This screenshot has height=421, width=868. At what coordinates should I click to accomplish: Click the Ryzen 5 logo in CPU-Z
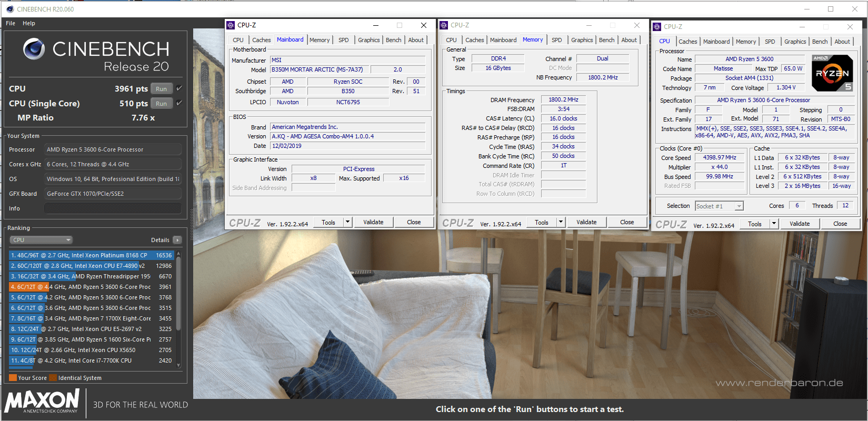tap(832, 73)
